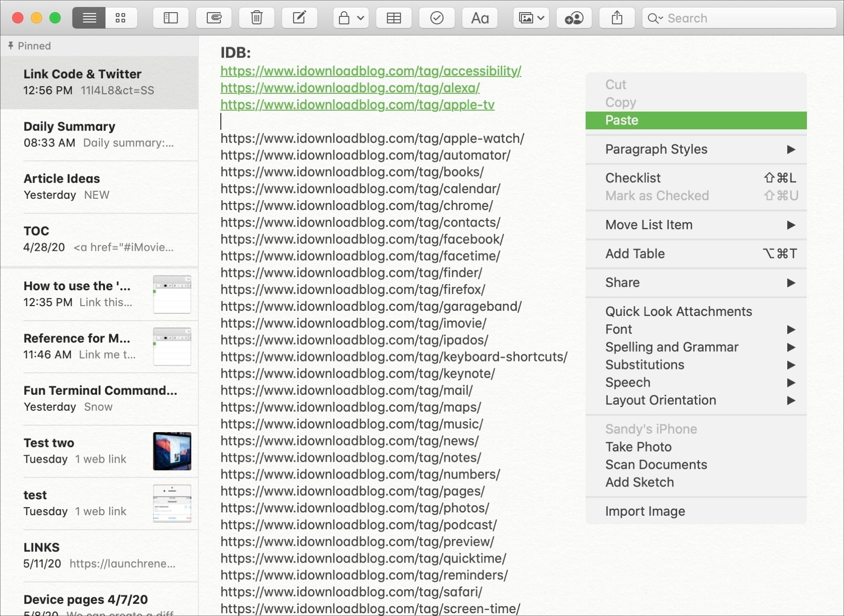Screen dimensions: 844x616
Task: Click the Test two note thumbnail
Action: coord(172,451)
